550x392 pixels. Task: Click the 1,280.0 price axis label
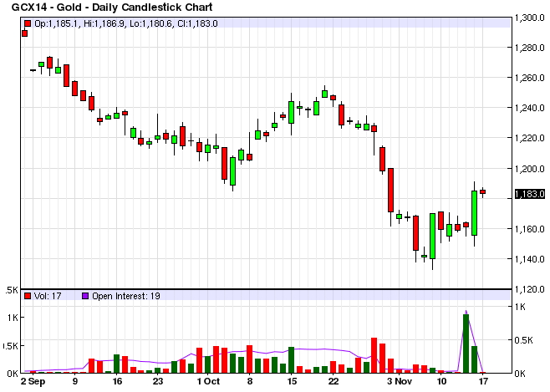(529, 48)
